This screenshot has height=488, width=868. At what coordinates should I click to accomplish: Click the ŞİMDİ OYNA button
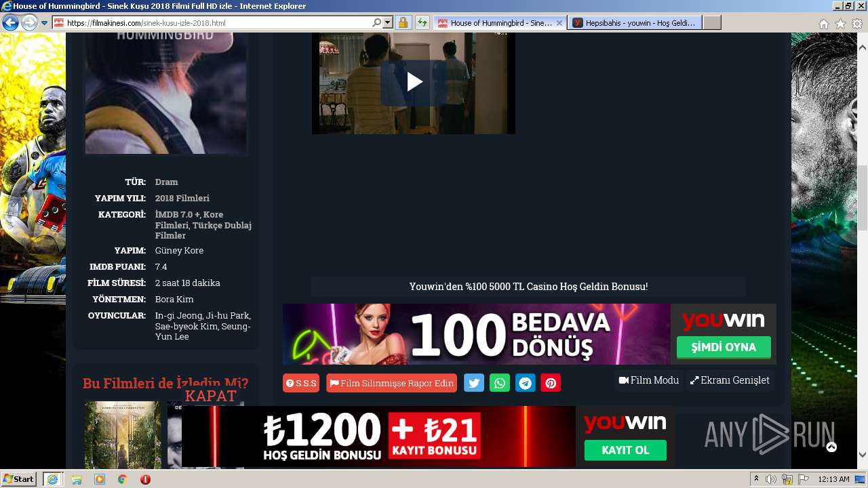pos(724,347)
